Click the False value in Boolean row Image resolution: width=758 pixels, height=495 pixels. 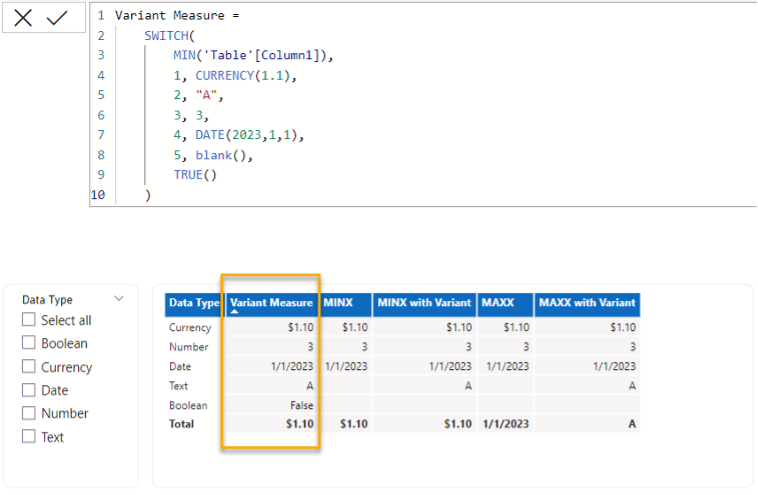300,405
